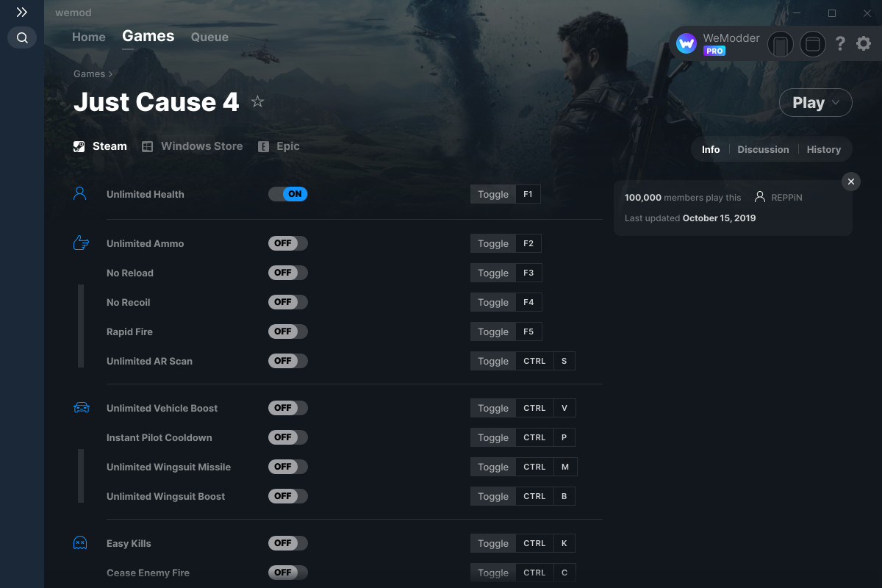Open the settings gear icon
882x588 pixels.
tap(864, 44)
